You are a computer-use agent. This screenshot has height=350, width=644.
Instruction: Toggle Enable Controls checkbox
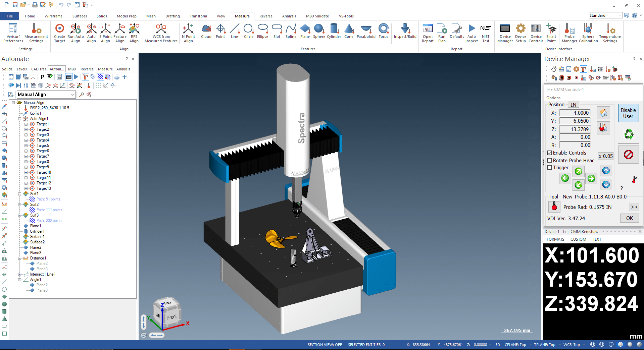(550, 153)
